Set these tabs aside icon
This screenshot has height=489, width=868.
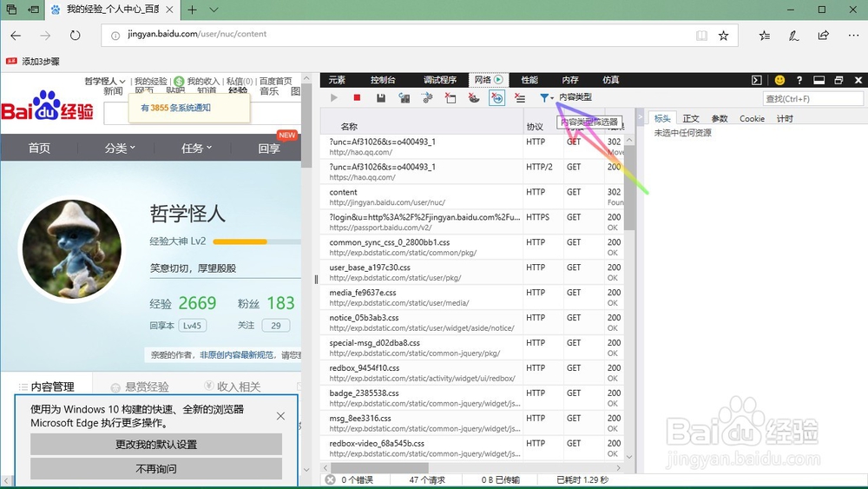34,10
